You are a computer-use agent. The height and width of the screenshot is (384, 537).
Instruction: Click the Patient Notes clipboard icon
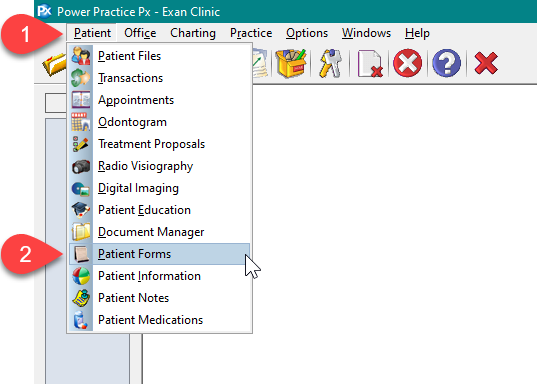[x=81, y=298]
